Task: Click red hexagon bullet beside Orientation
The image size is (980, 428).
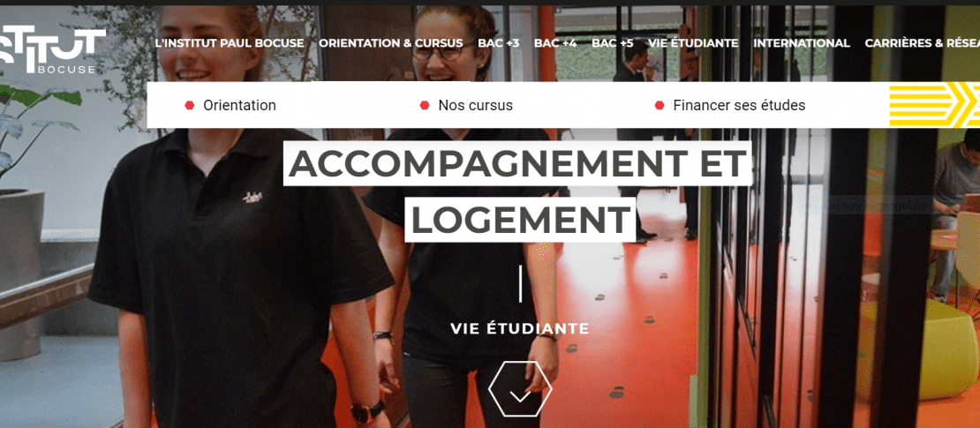Action: tap(189, 105)
